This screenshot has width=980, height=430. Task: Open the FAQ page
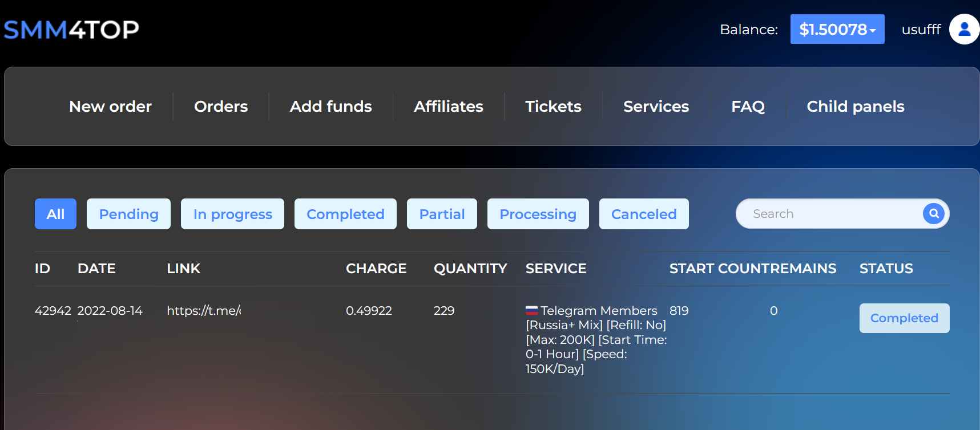click(748, 107)
